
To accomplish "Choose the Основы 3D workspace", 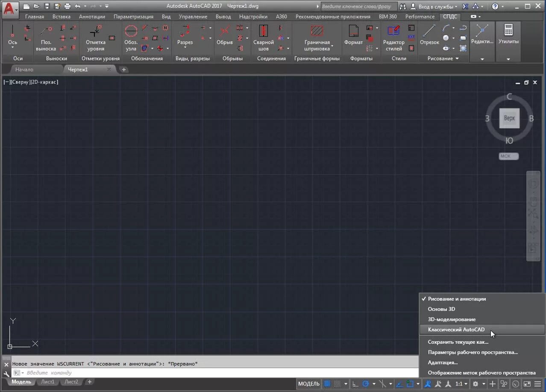I will [441, 309].
